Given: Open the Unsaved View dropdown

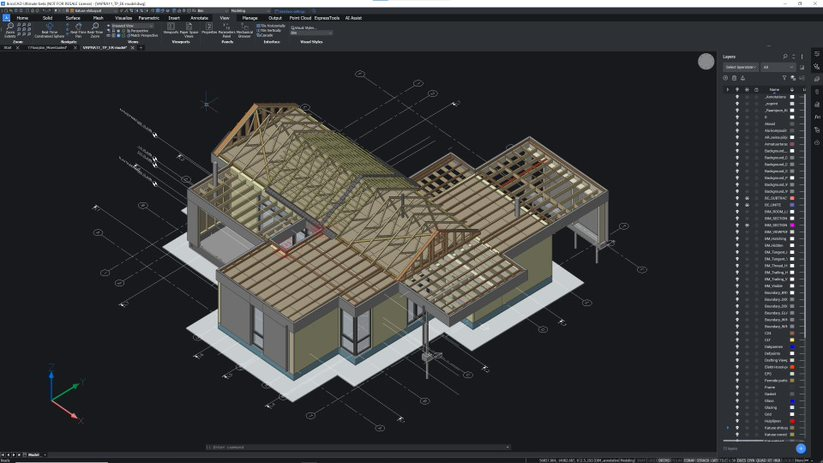Looking at the screenshot, I should pyautogui.click(x=132, y=26).
